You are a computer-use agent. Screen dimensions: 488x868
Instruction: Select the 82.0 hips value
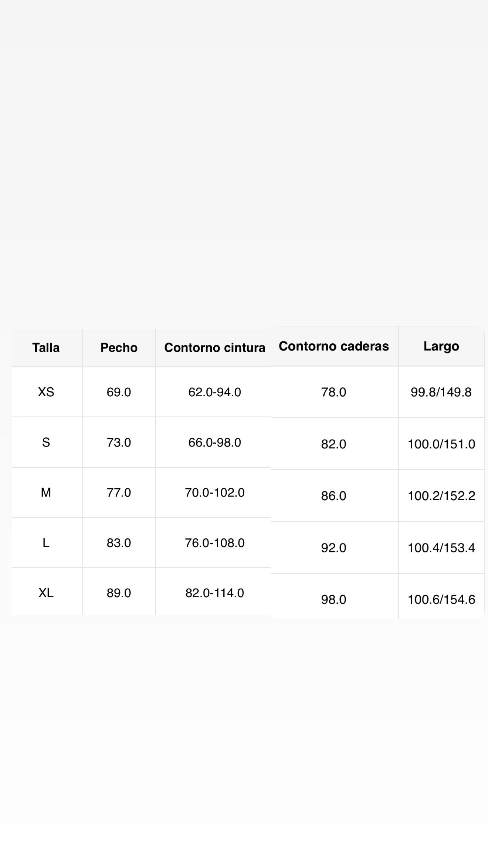pyautogui.click(x=334, y=444)
